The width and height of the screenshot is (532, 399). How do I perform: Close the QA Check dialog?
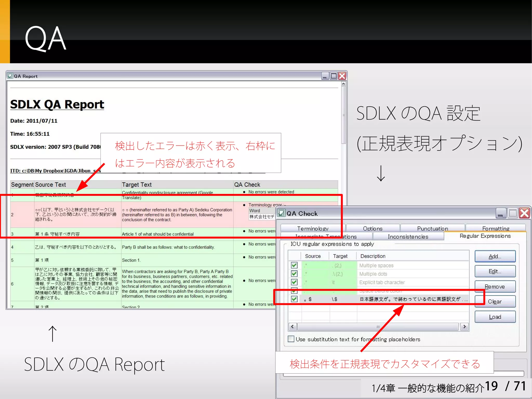click(x=524, y=213)
